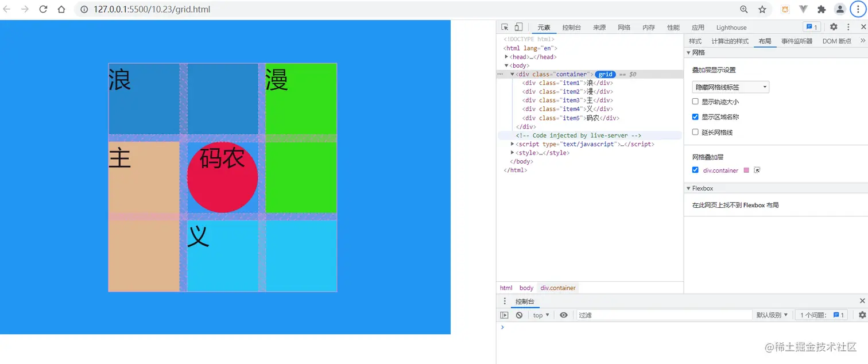Screen dimensions: 868x364
Task: Open the top context selector dropdown
Action: click(x=541, y=315)
